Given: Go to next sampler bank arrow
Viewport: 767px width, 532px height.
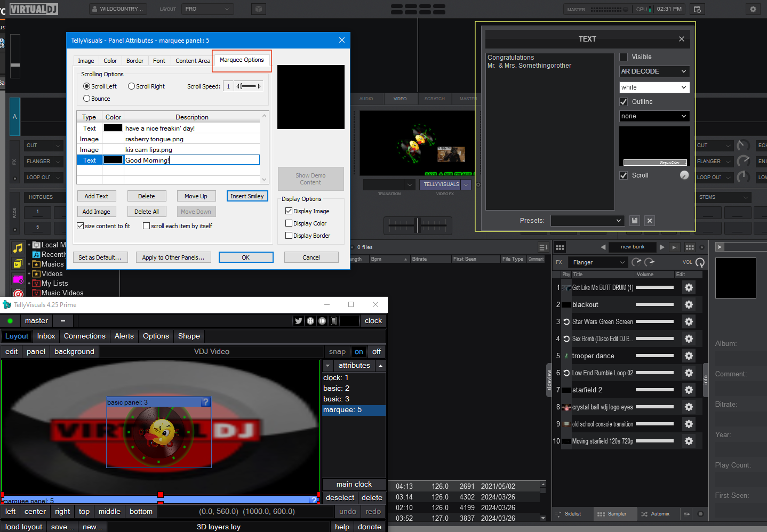Looking at the screenshot, I should pyautogui.click(x=662, y=247).
